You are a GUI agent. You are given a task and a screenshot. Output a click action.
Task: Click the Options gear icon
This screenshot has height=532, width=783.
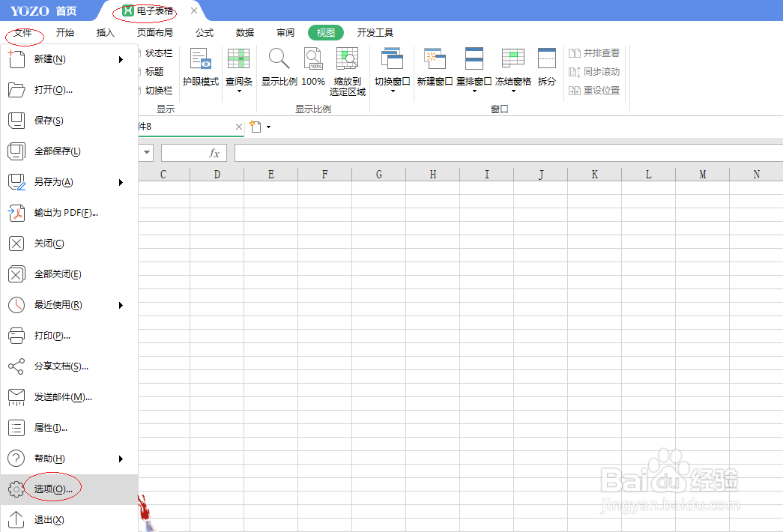tap(16, 489)
